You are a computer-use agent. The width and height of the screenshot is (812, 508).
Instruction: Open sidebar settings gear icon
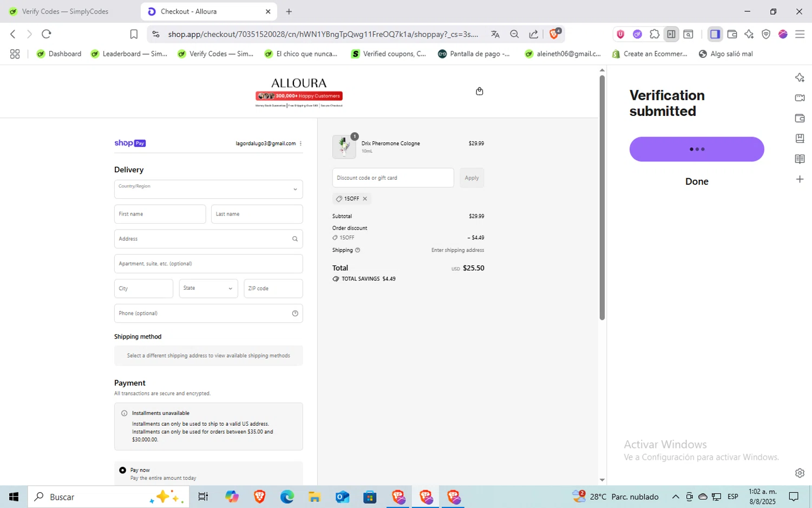800,473
